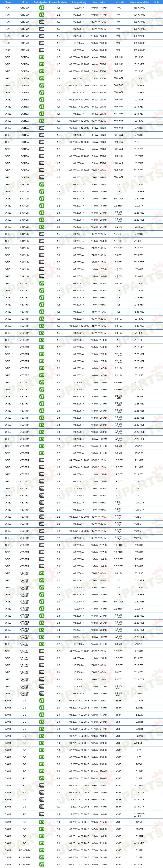Click the Rodzaj paliwa column header
Screen dimensions: 163x868
[x=40, y=2]
